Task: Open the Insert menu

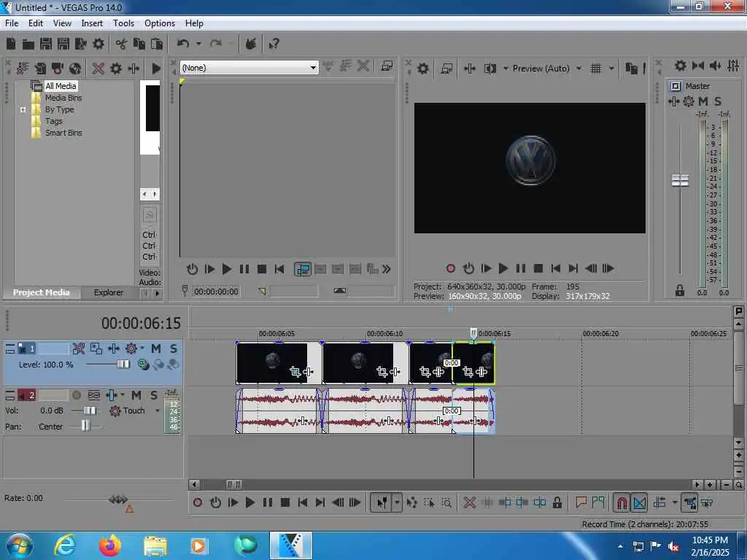Action: (92, 23)
